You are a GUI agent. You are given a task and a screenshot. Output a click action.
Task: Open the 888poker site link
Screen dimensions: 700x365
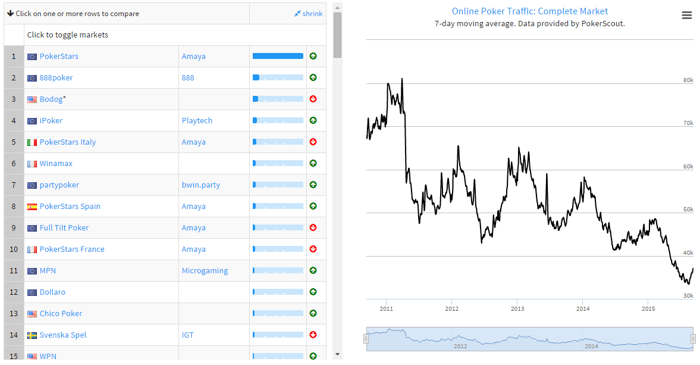click(x=56, y=78)
